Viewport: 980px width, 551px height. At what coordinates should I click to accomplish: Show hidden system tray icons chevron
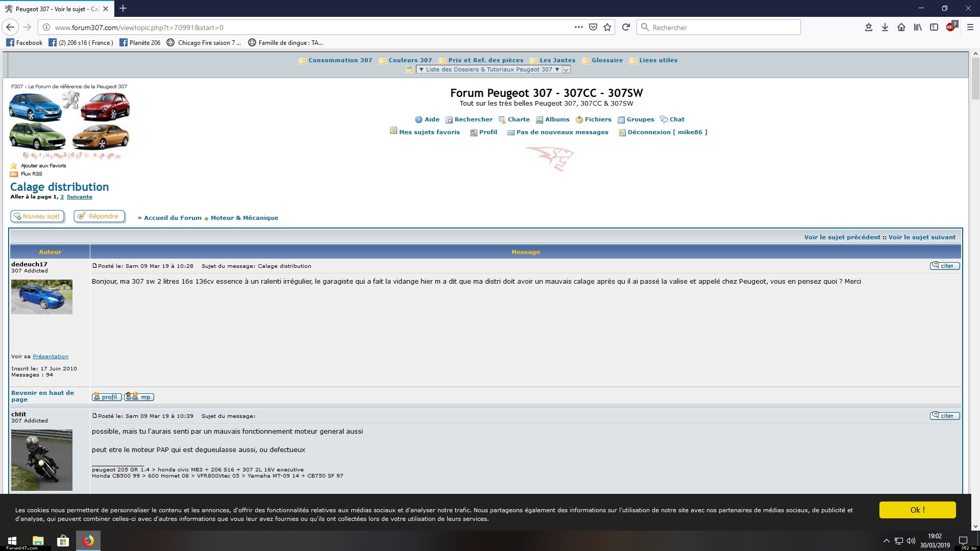tap(886, 541)
